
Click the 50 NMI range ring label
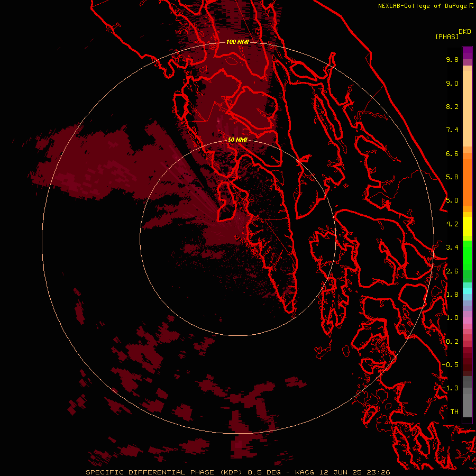237,140
